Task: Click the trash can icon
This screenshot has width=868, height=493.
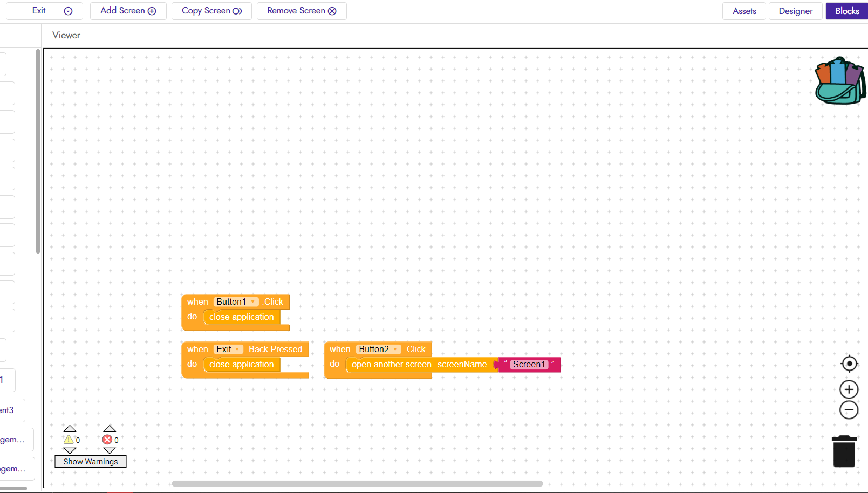Action: point(844,451)
